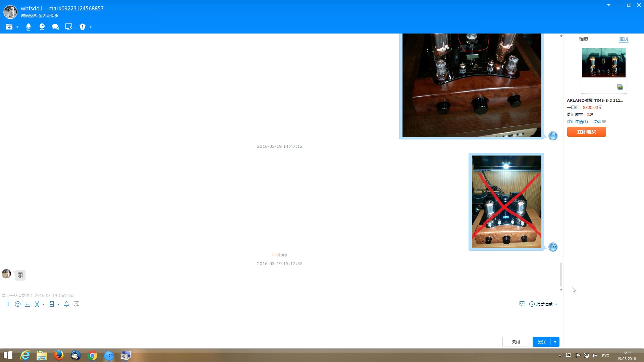The image size is (644, 362).
Task: Open Google Chrome from the taskbar
Action: point(92,355)
